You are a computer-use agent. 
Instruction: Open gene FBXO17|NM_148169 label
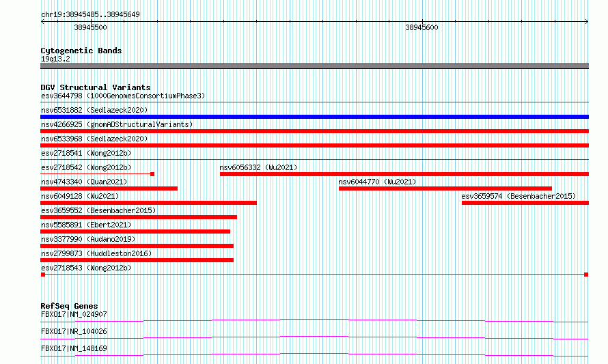coord(74,348)
